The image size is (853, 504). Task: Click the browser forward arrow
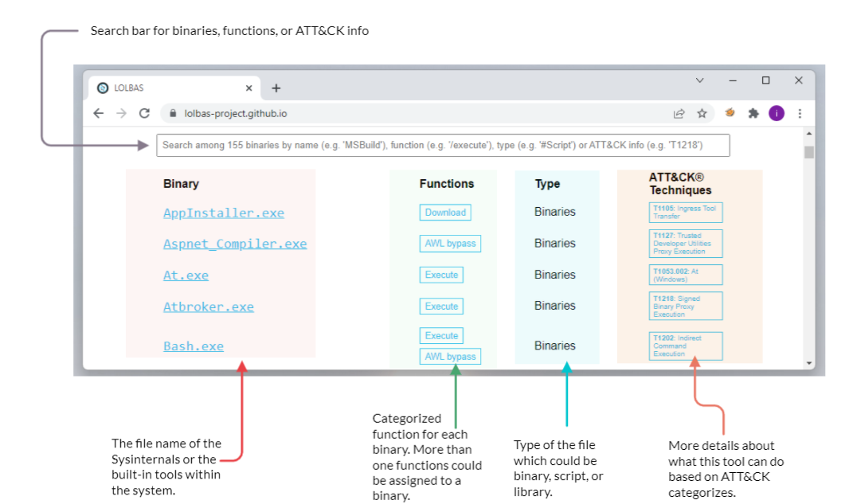[x=121, y=114]
